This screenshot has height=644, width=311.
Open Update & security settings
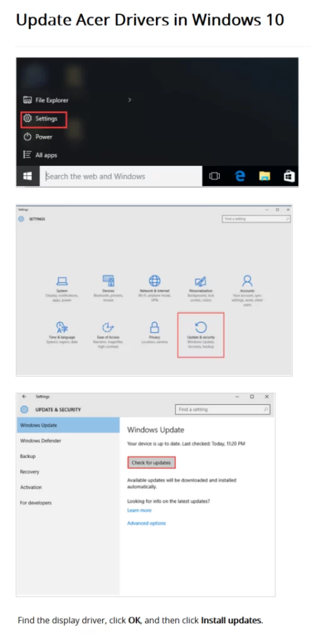(x=200, y=335)
